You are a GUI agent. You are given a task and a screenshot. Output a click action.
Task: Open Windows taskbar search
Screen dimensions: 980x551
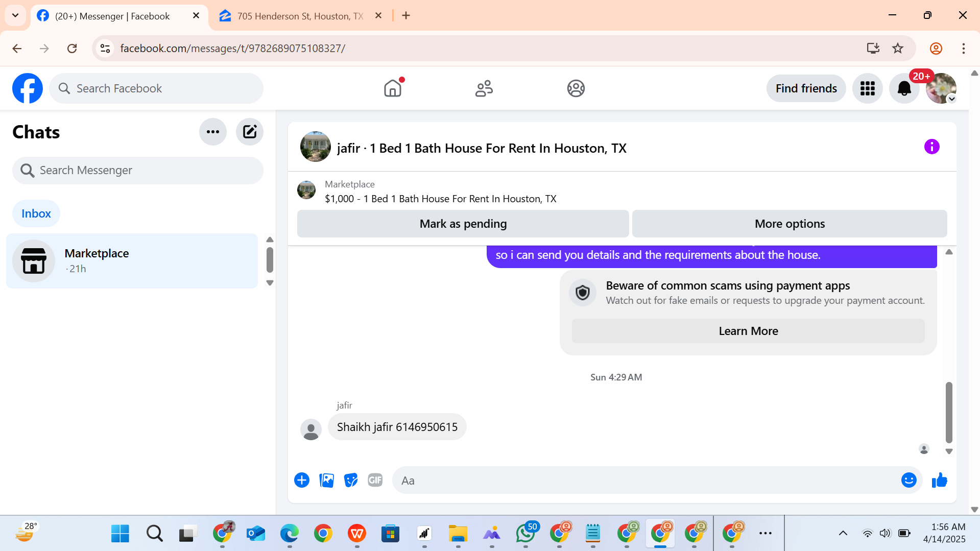point(154,534)
